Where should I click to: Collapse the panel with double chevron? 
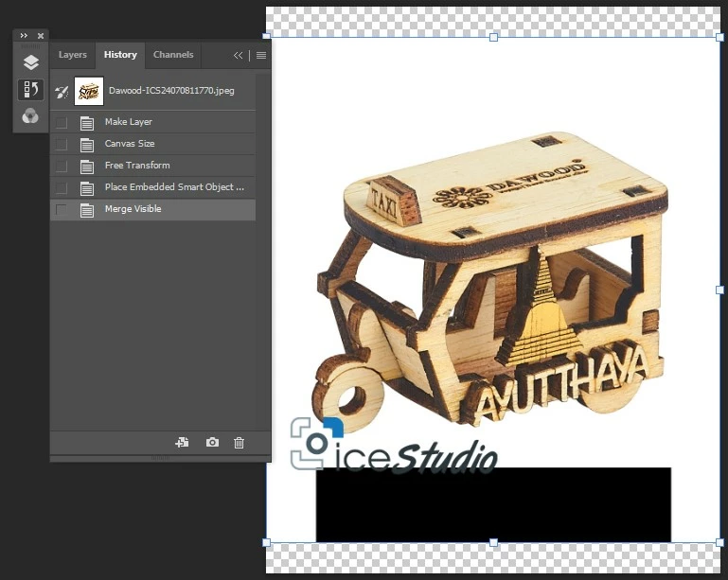[x=238, y=56]
